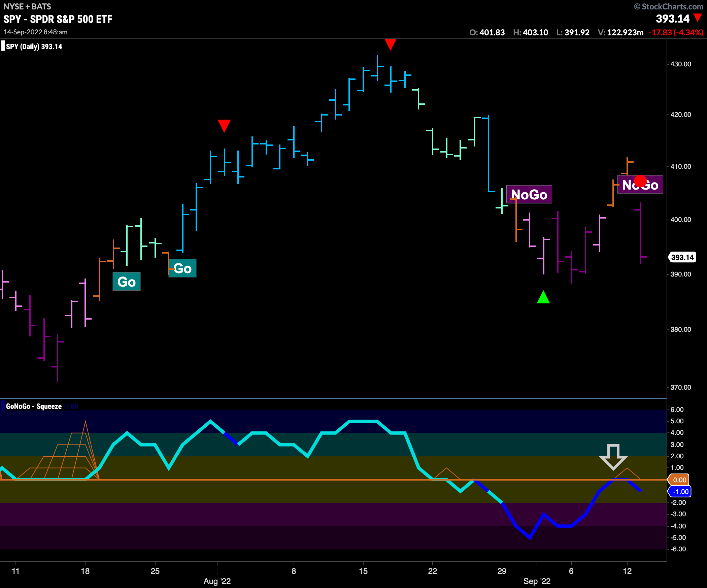Click the green up-triangle marker in September

point(543,297)
